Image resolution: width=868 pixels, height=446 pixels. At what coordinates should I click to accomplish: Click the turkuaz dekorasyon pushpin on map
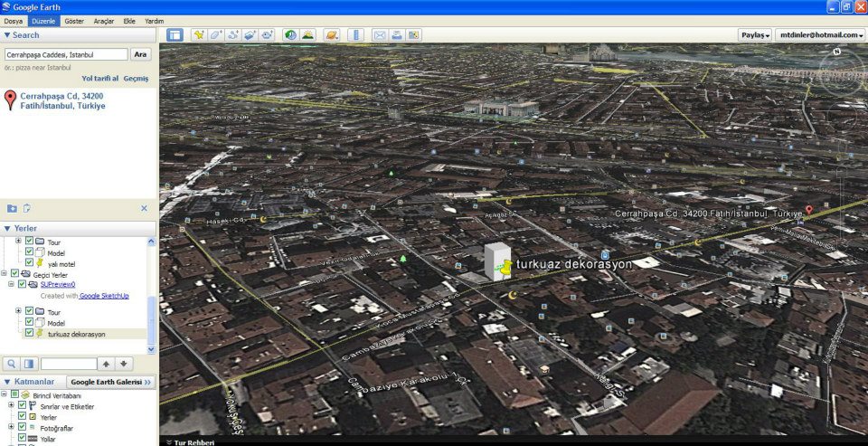point(505,267)
